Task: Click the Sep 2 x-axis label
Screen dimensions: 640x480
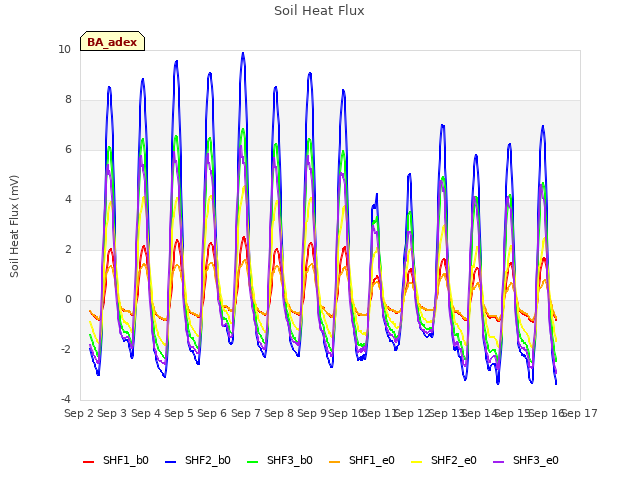Action: coord(79,413)
